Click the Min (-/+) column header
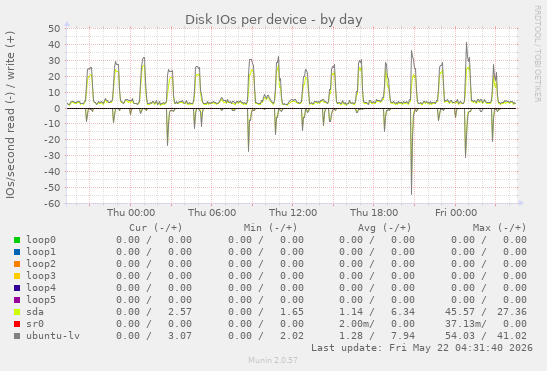This screenshot has width=547, height=371. tap(270, 228)
